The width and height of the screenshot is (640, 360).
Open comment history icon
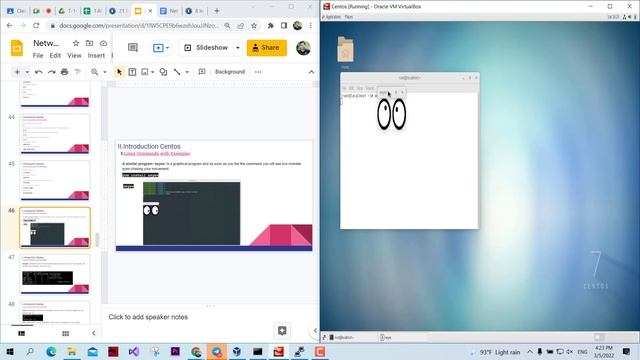pos(133,48)
